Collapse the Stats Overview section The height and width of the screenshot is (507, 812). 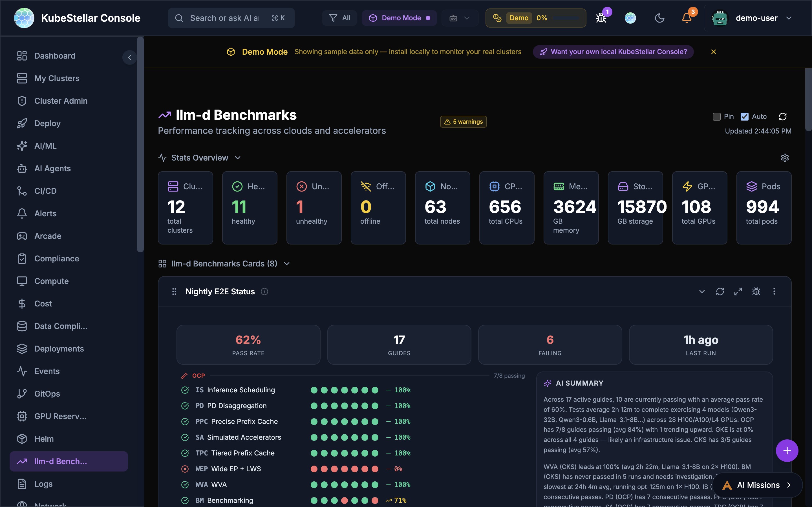point(238,158)
